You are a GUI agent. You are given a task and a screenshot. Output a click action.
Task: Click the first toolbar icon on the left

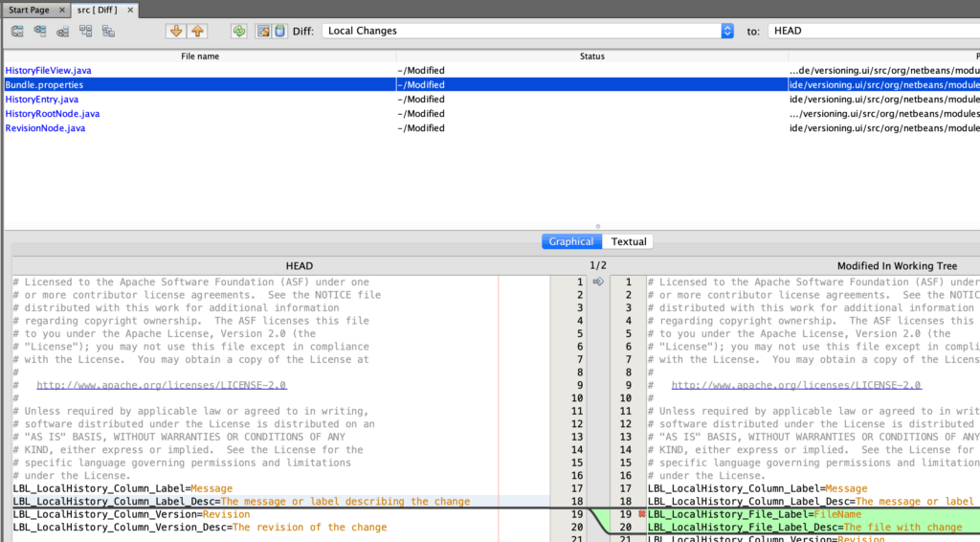pos(17,31)
